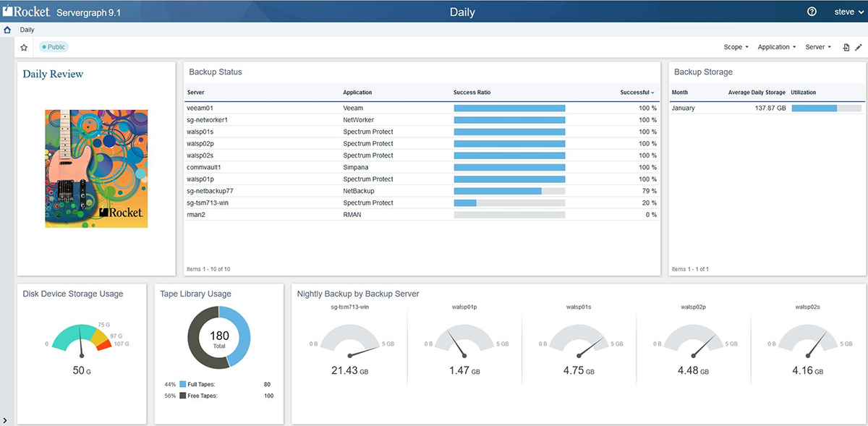
Task: Sort Backup Status by Server column
Action: [x=195, y=93]
